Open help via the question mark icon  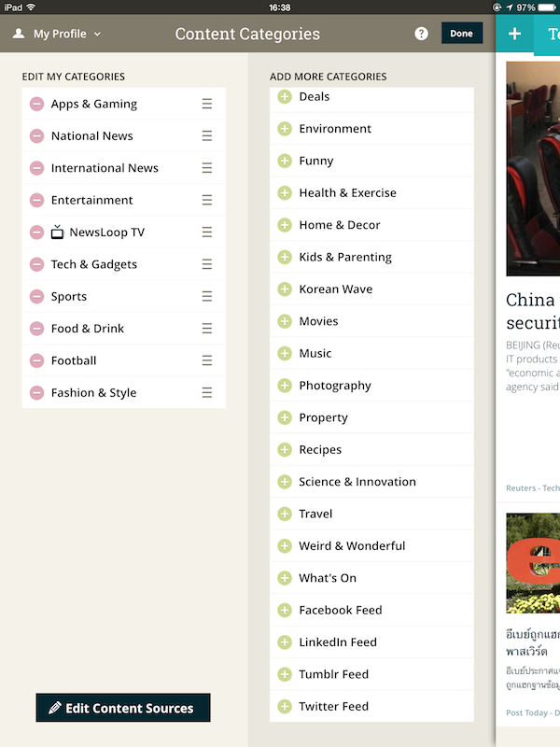421,34
